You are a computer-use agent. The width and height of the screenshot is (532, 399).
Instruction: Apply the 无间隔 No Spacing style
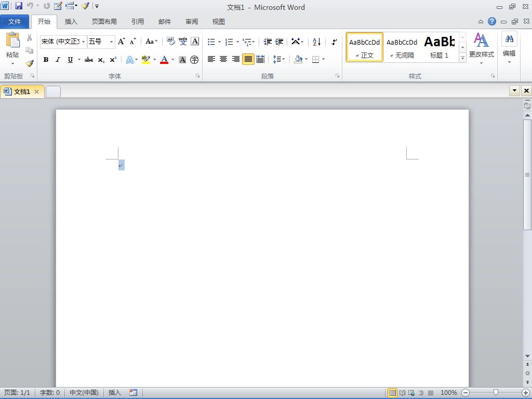point(402,47)
